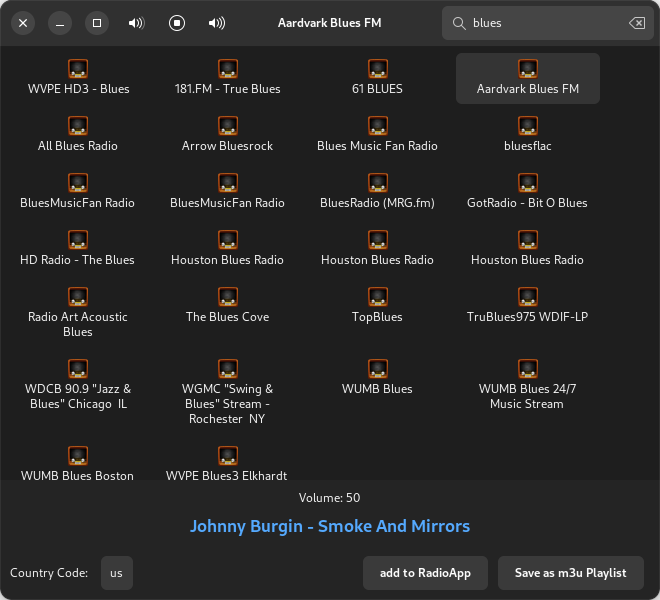Viewport: 660px width, 600px height.
Task: Choose the Arrow Bluesrock station
Action: 228,135
